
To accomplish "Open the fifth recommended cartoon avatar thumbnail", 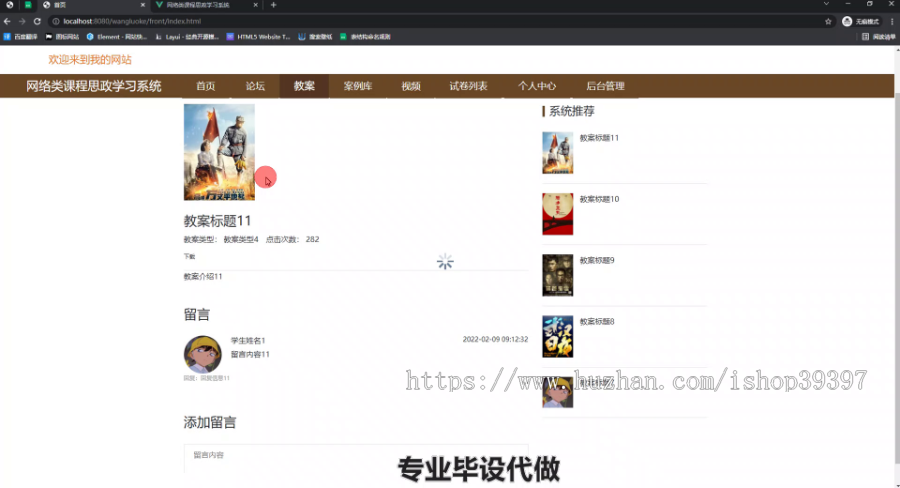I will (x=557, y=392).
